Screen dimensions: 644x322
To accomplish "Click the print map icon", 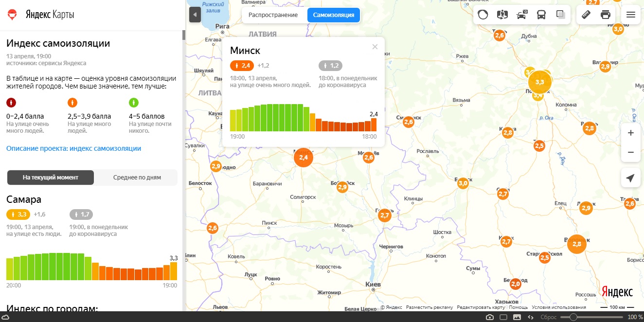I will (x=606, y=15).
